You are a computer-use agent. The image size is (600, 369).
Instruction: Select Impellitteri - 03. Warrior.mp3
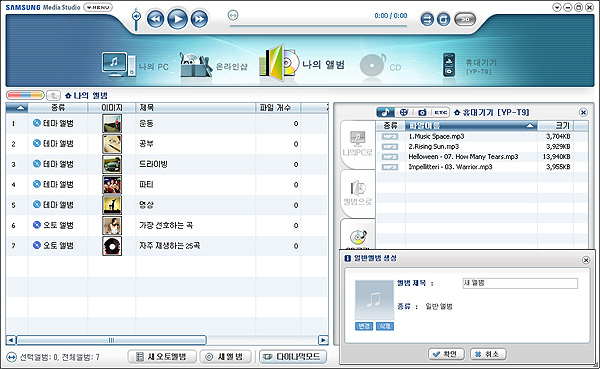[450, 167]
